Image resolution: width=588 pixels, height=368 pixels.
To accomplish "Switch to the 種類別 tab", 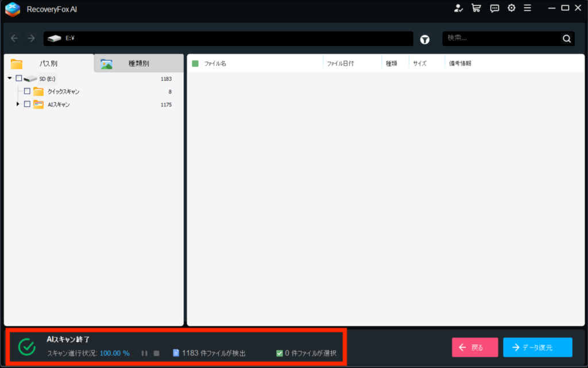I will point(138,63).
